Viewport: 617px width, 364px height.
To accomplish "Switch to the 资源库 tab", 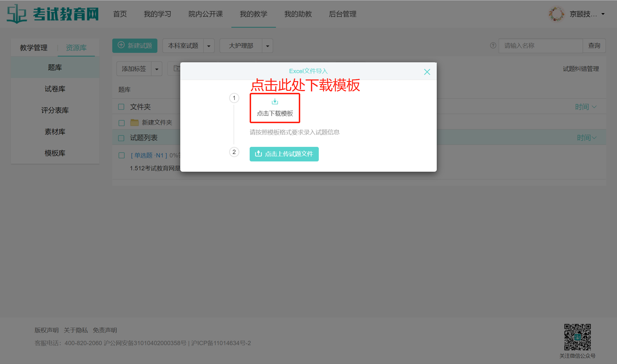I will tap(76, 48).
